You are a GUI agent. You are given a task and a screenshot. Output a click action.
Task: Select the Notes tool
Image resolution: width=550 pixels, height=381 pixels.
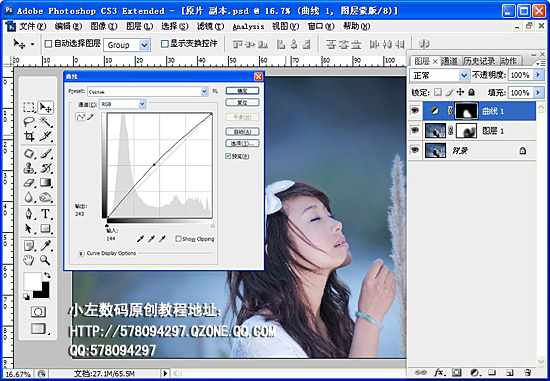pyautogui.click(x=29, y=245)
